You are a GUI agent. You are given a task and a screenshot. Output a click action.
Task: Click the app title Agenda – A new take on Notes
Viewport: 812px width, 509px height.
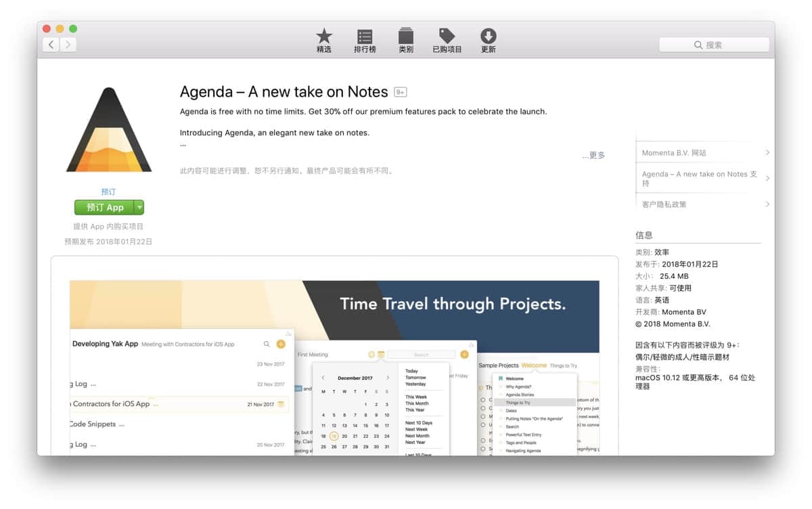tap(284, 92)
